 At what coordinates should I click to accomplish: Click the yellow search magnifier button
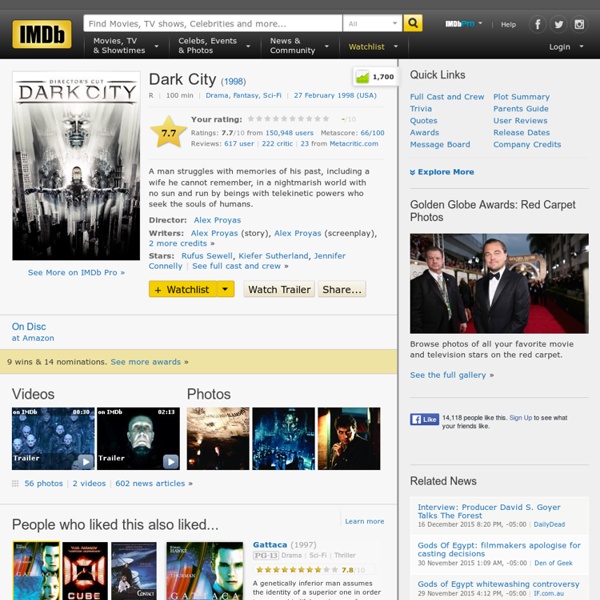(x=413, y=23)
